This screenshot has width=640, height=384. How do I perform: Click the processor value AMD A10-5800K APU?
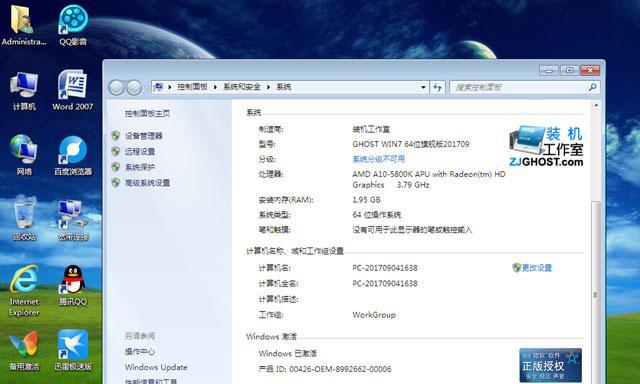coord(429,180)
